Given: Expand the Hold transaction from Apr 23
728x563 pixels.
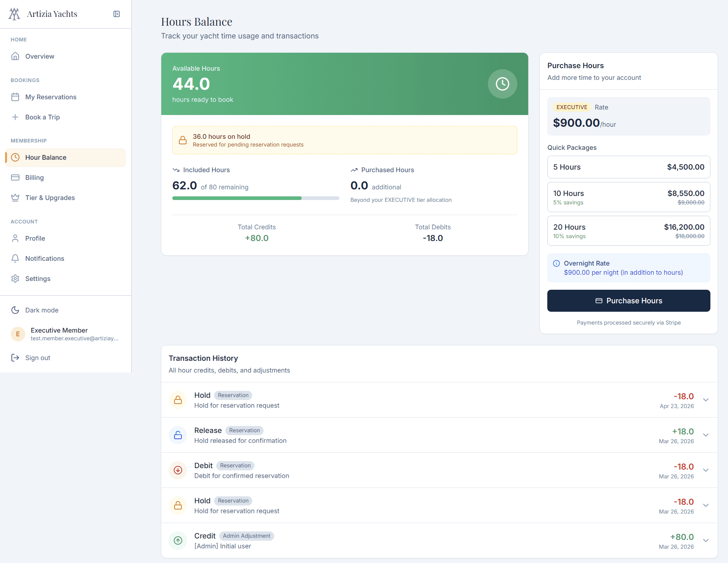Looking at the screenshot, I should pyautogui.click(x=706, y=400).
